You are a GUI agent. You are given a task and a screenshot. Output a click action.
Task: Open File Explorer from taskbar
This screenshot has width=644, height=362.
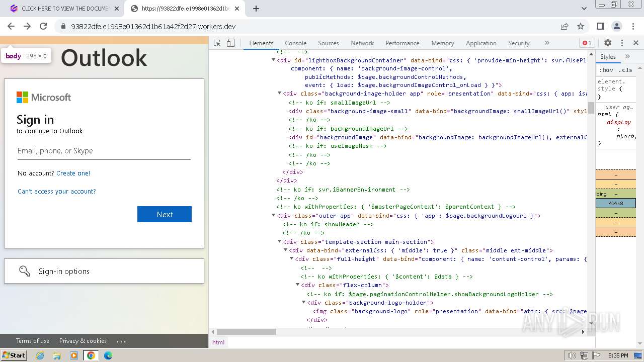click(57, 355)
